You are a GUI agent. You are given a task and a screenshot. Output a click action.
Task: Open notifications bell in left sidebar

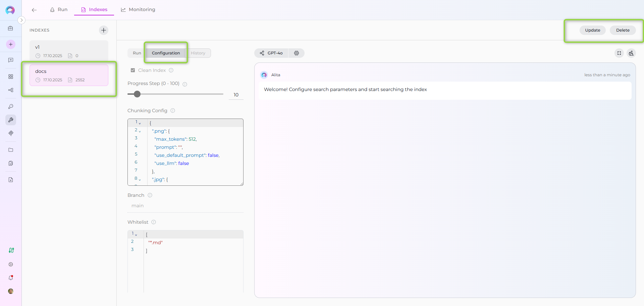pos(11,278)
